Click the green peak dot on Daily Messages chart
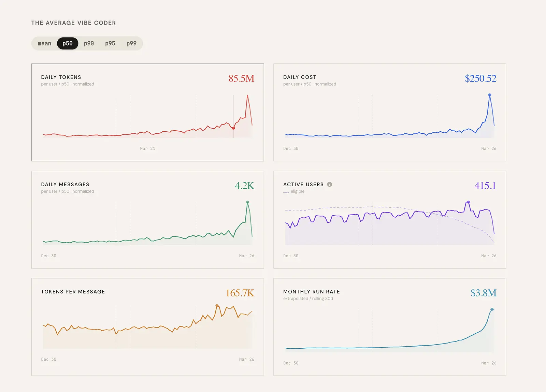 click(x=247, y=202)
